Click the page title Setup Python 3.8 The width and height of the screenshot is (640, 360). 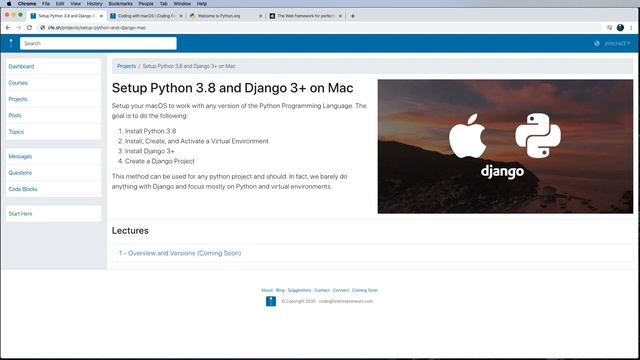click(x=233, y=88)
